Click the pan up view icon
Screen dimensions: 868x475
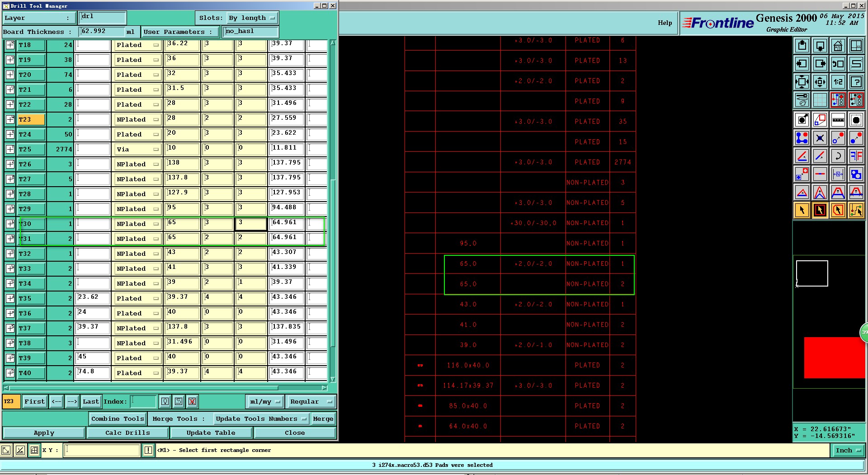802,46
